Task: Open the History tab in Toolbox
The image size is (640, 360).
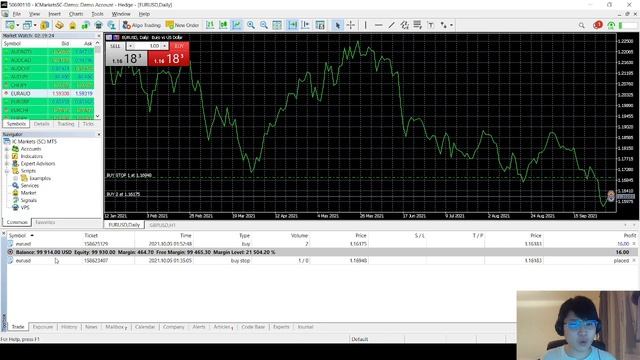Action: tap(69, 327)
